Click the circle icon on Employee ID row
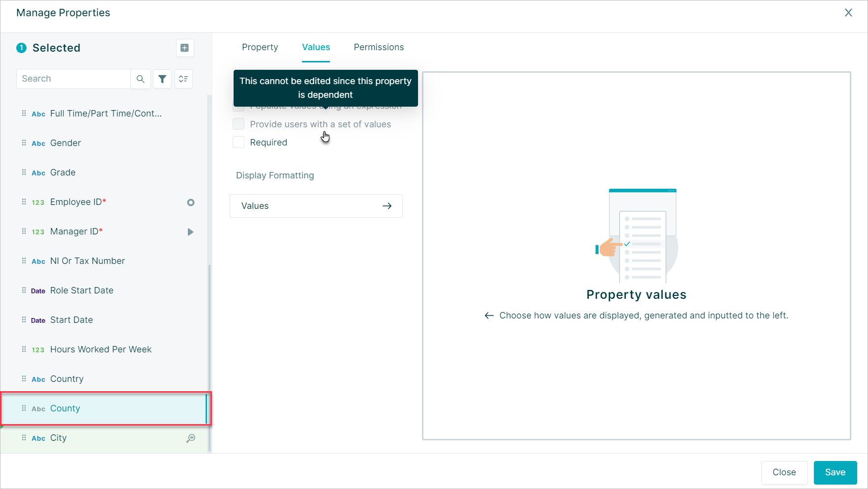The width and height of the screenshot is (868, 489). pyautogui.click(x=191, y=202)
